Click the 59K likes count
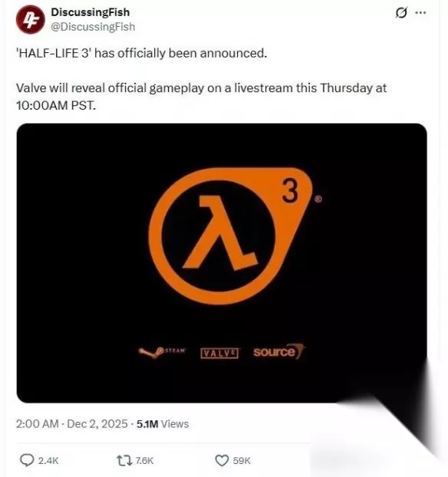Screen dimensions: 448x477 pos(242,461)
